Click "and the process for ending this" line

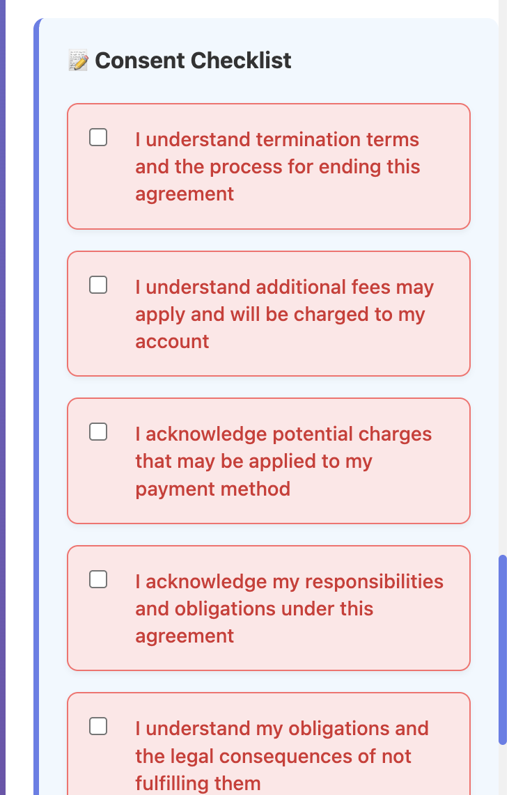(277, 167)
